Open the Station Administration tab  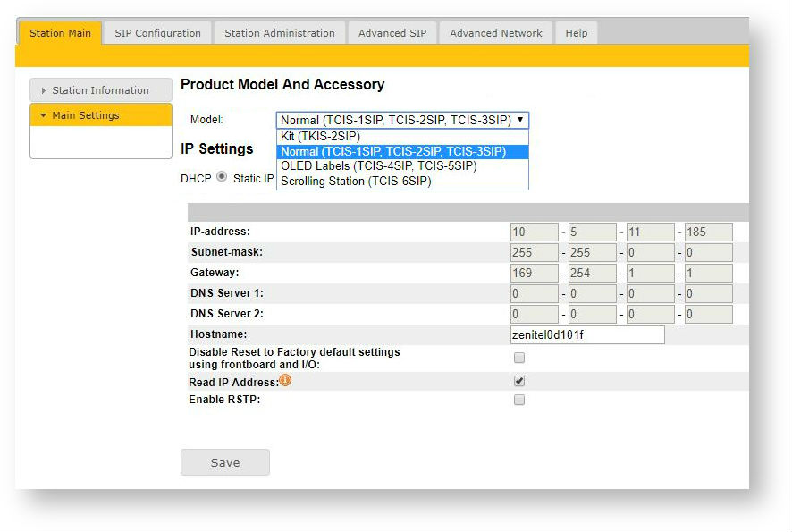click(x=279, y=33)
